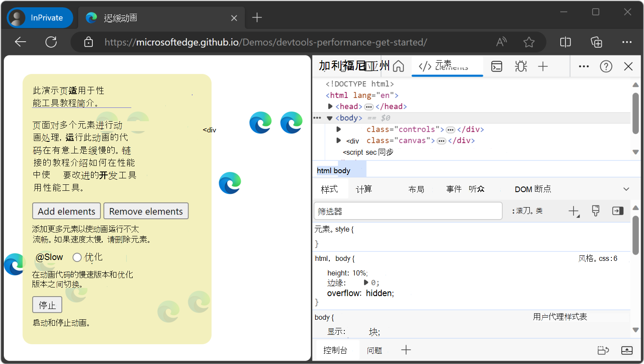Click the address bar URL
644x364 pixels.
[x=266, y=42]
